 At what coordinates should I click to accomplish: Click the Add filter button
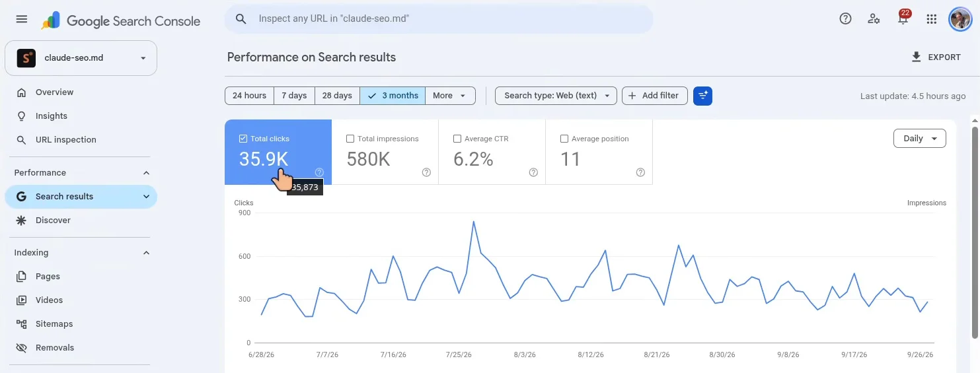(x=654, y=96)
